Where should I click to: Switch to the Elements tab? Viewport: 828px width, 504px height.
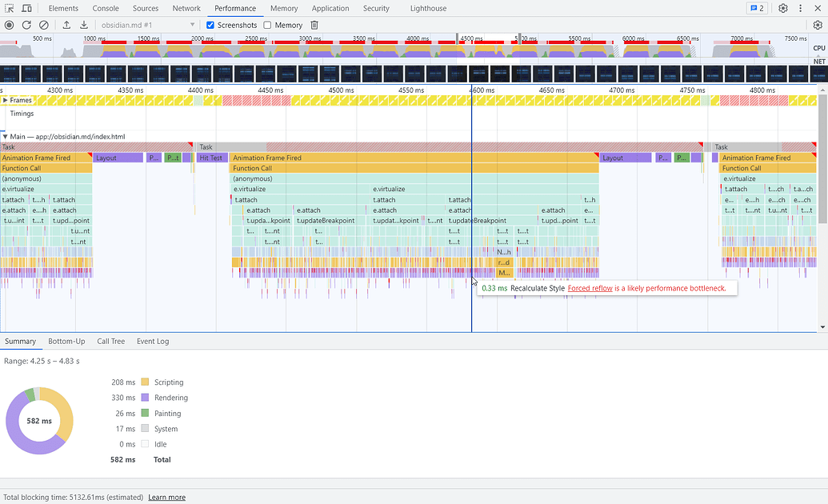[63, 9]
